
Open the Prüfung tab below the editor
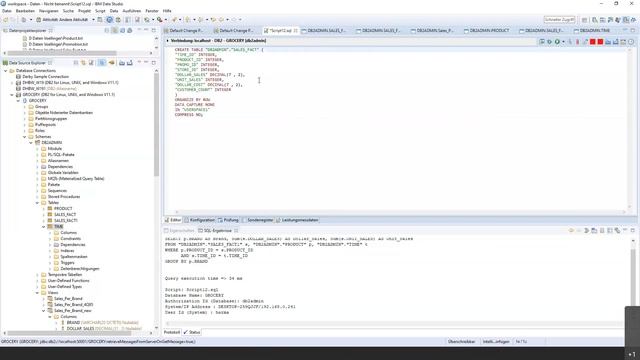[x=228, y=220]
